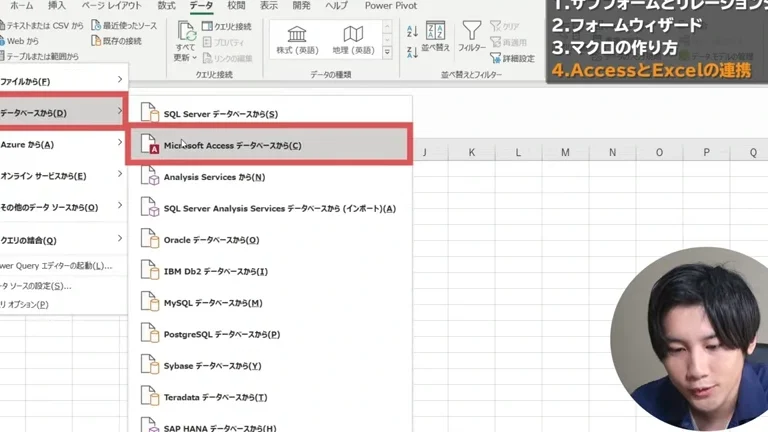Open the 開発 ribbon tab

pos(301,6)
